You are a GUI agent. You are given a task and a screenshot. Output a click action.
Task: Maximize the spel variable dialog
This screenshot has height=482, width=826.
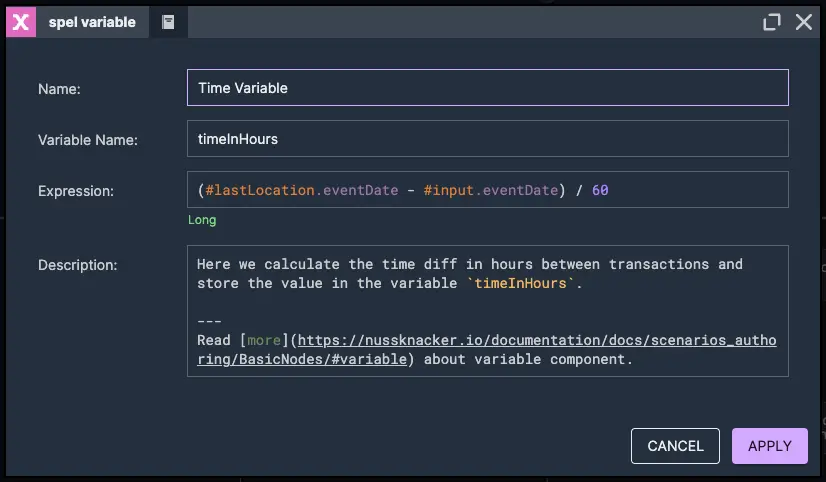772,22
